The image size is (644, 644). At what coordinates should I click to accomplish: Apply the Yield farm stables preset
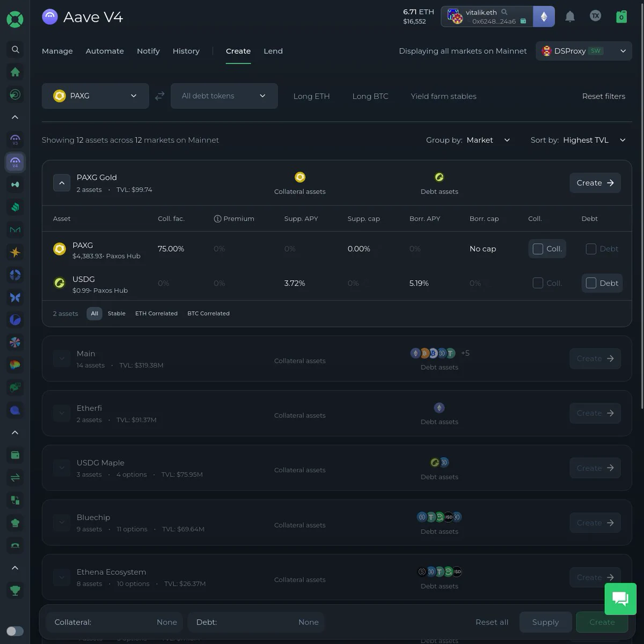443,96
